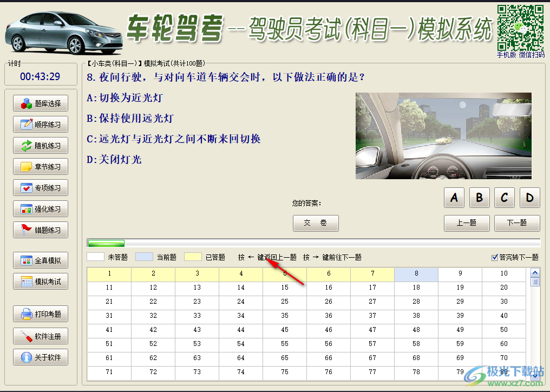Jump to question 61 cell
The height and width of the screenshot is (392, 550).
pyautogui.click(x=109, y=358)
